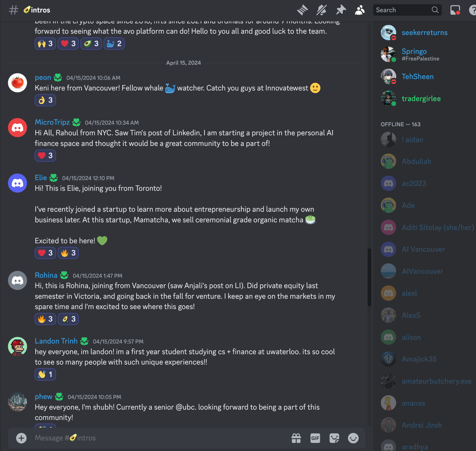Open Landon Trinh's username profile
Viewport: 476px width, 451px height.
(x=56, y=341)
